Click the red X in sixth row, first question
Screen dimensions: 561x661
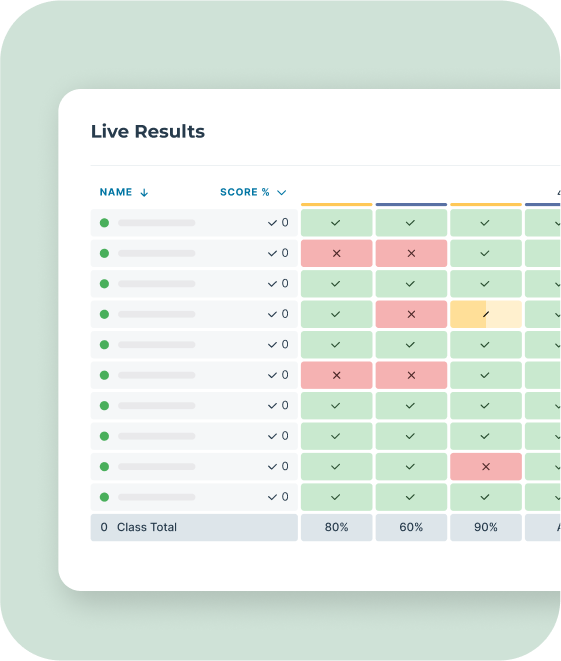[336, 375]
